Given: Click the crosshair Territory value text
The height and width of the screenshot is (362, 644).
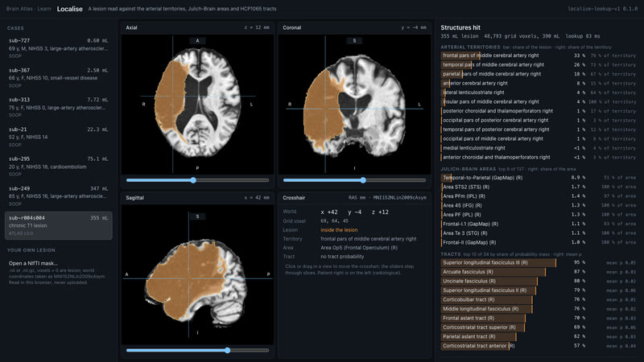Looking at the screenshot, I should coord(369,238).
